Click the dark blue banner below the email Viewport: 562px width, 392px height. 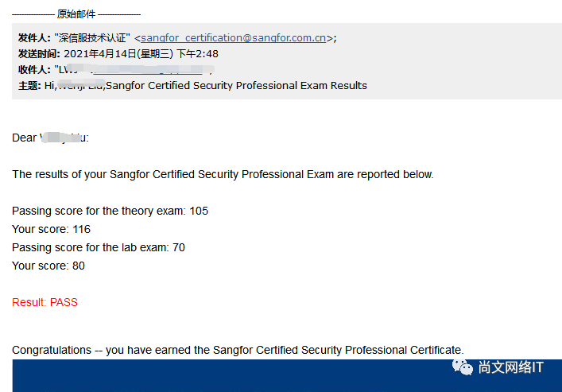[287, 376]
